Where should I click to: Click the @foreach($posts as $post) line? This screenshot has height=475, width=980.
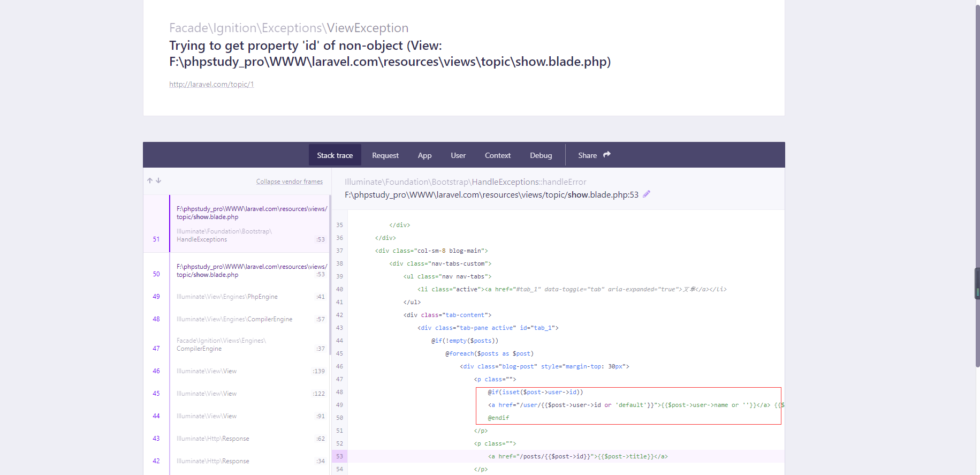pos(489,353)
